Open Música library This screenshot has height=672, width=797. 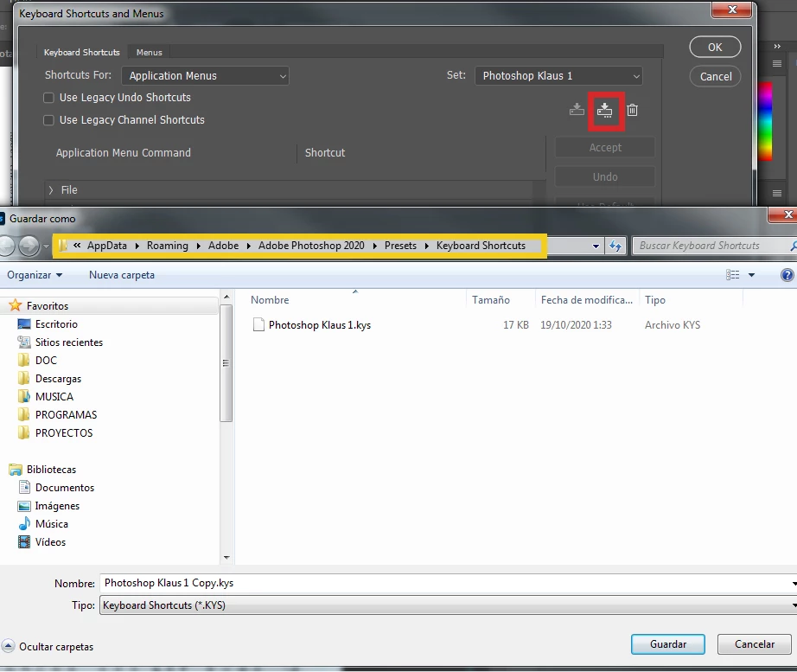(51, 524)
